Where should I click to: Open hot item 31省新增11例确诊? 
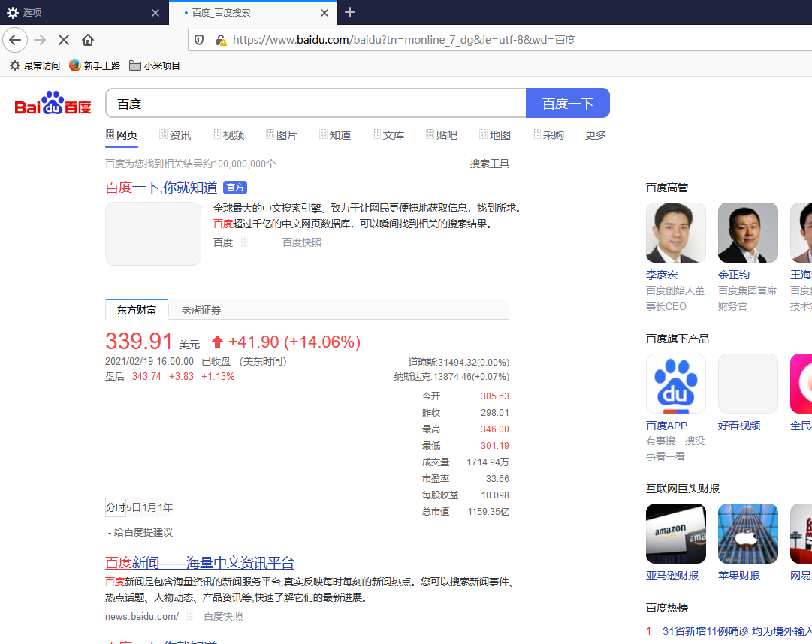pyautogui.click(x=737, y=631)
